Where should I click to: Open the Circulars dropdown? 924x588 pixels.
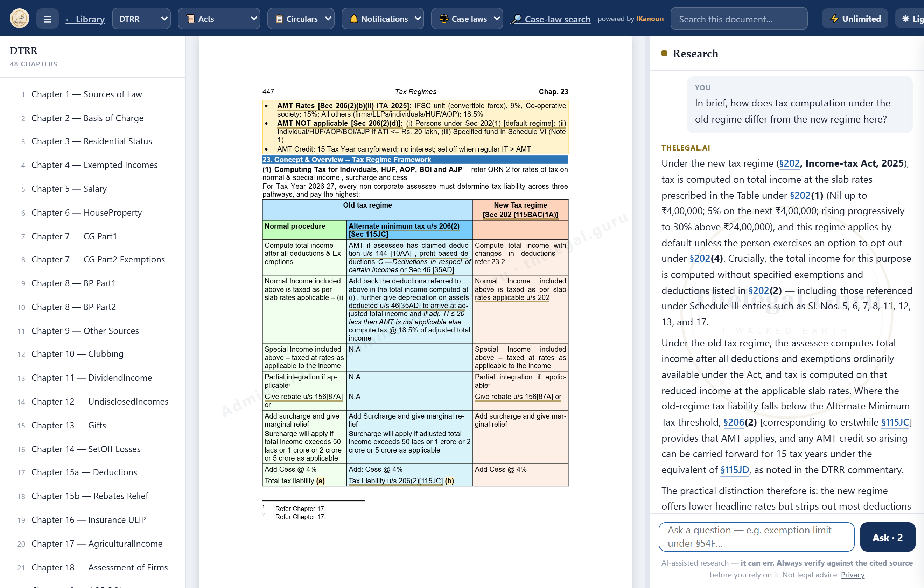301,19
